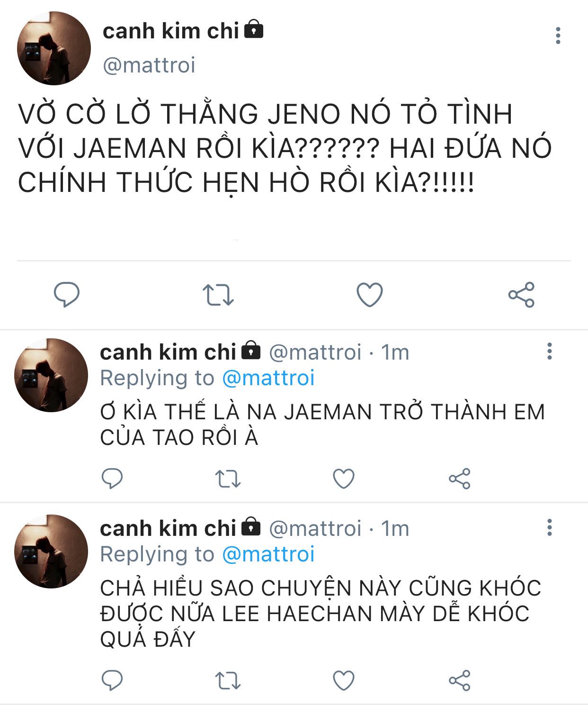Share the main tweet
This screenshot has height=705, width=588.
pos(521,295)
